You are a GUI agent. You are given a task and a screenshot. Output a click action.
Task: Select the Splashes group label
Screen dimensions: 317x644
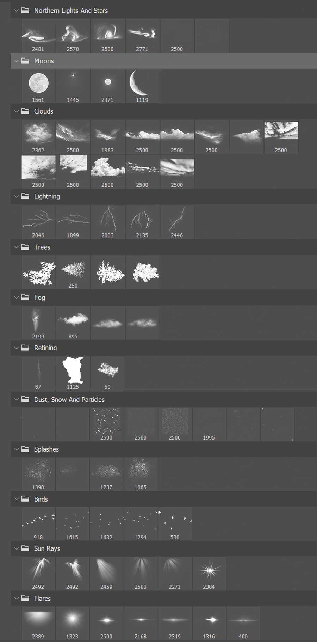46,449
